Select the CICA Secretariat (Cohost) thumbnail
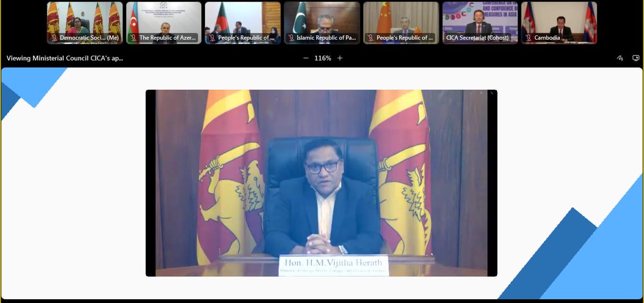 (480, 23)
